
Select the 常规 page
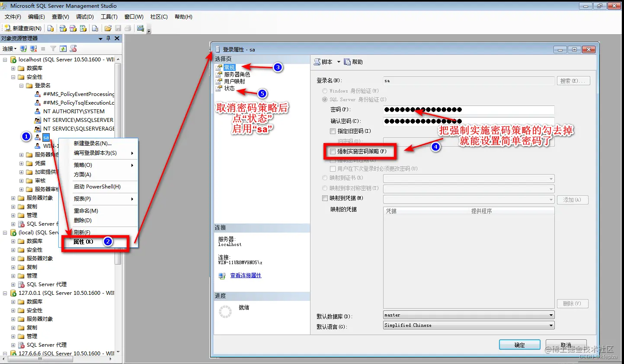[230, 67]
